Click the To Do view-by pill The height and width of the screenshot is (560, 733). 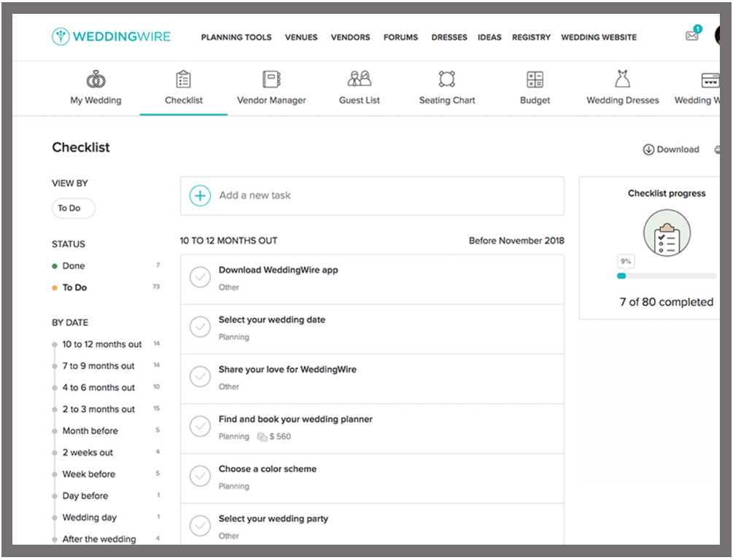[74, 208]
